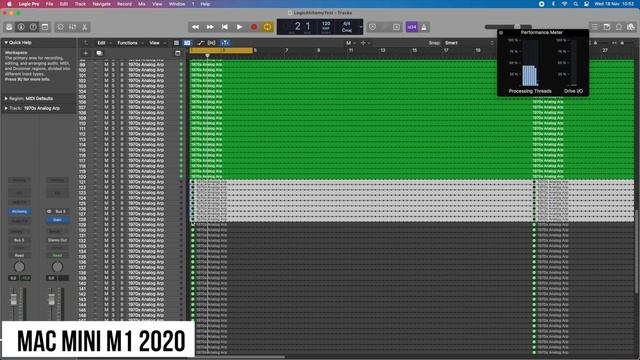Click the yellow cycle range in ruler
Viewport: 640px width, 360px height.
tap(221, 51)
